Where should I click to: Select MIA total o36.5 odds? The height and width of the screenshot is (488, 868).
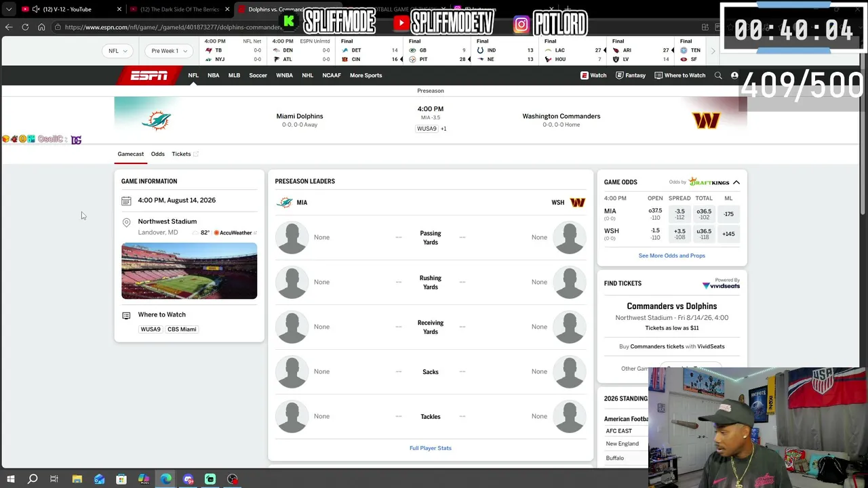704,214
